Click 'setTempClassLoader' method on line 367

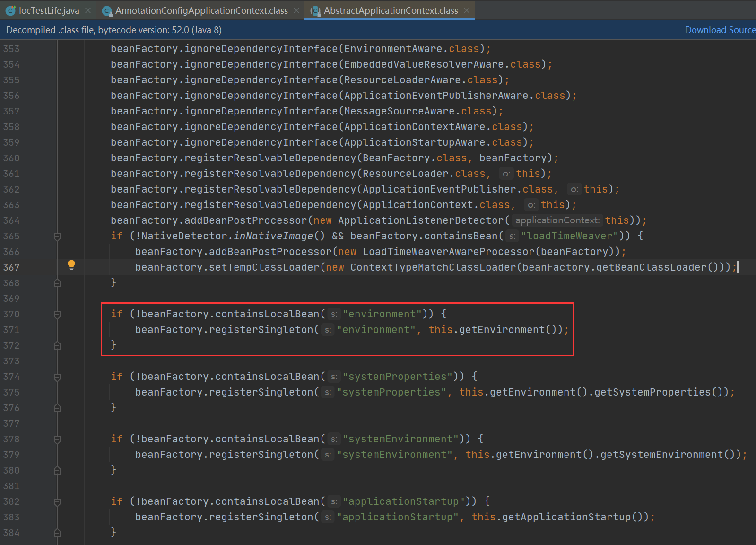point(264,267)
